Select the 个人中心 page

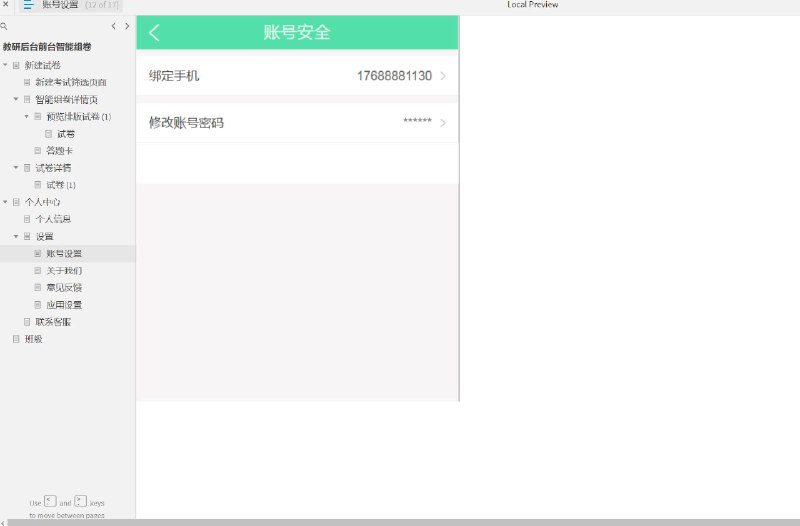[x=42, y=202]
